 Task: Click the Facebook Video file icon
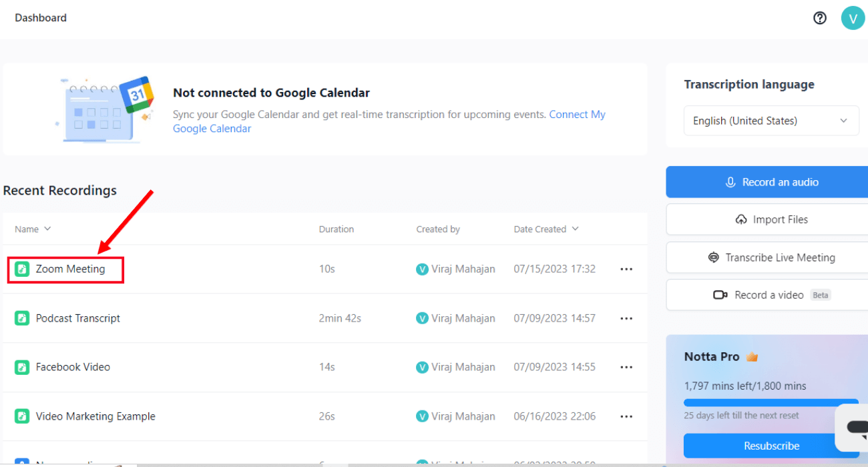coord(22,367)
